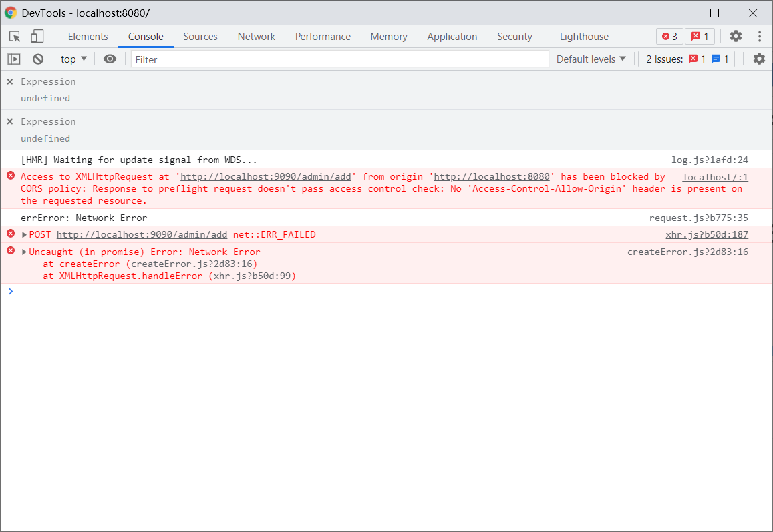Toggle the device toolbar icon
This screenshot has width=773, height=532.
37,37
